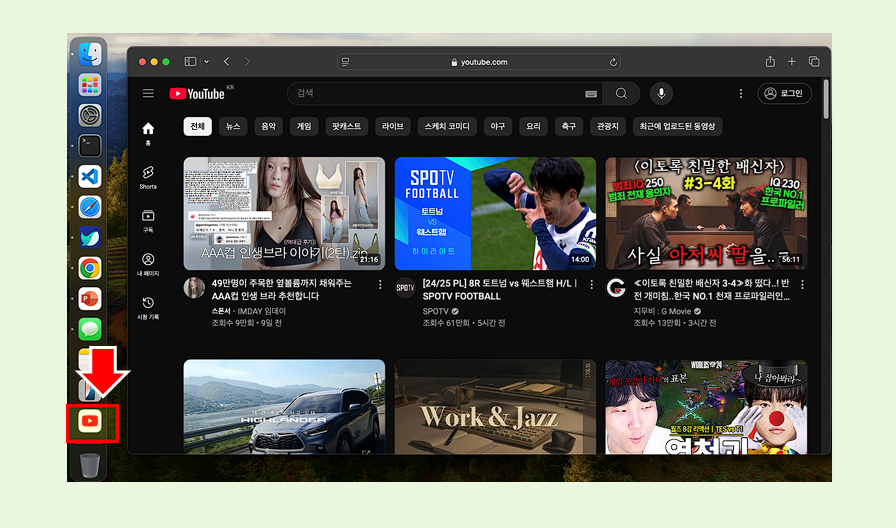Viewport: 896px width, 528px height.
Task: Open Finder from the Dock
Action: 90,54
